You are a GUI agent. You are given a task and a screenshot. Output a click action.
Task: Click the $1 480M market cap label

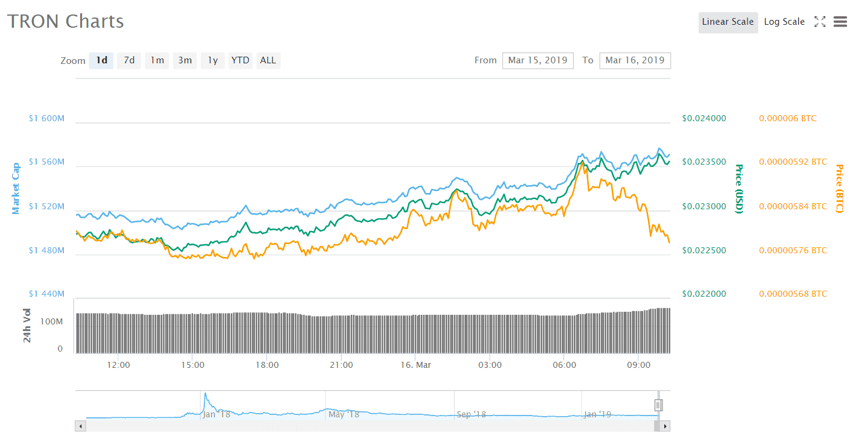(46, 250)
